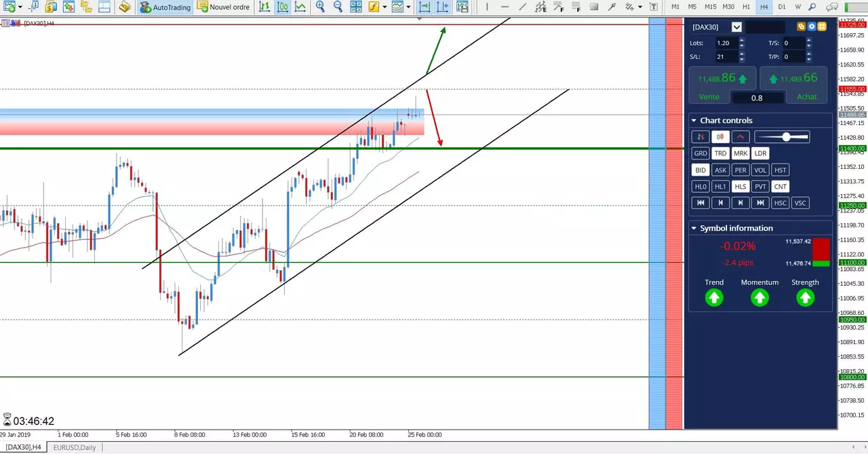Switch to D1 timeframe
Image resolution: width=868 pixels, height=454 pixels.
[x=782, y=7]
